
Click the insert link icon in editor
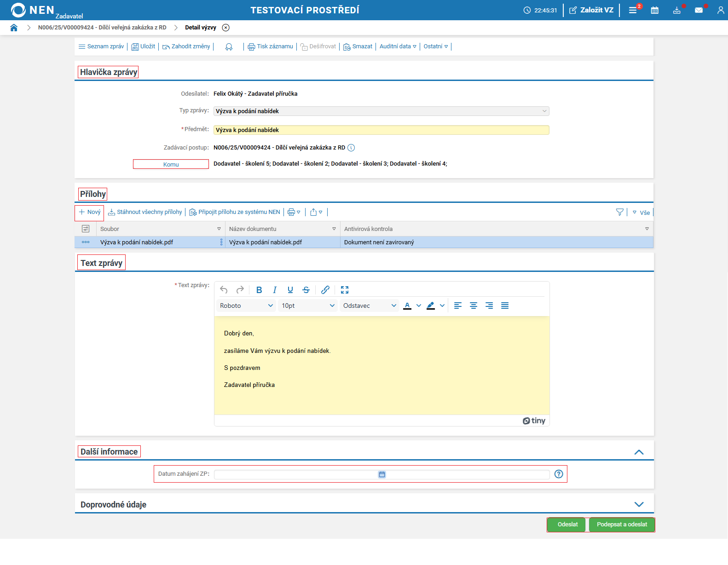325,290
